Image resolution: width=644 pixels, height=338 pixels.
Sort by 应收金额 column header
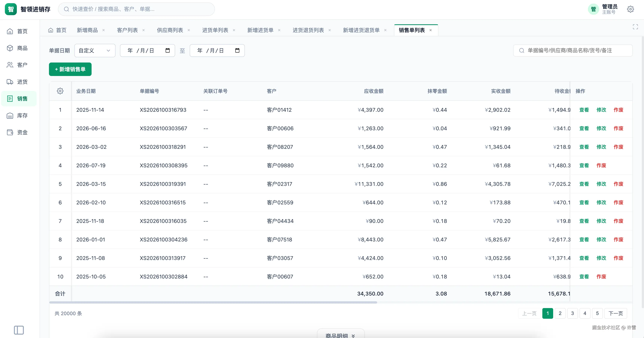(374, 91)
